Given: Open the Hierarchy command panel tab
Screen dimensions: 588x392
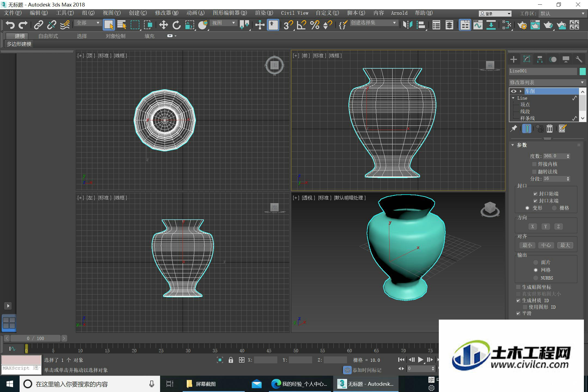Looking at the screenshot, I should (x=540, y=59).
